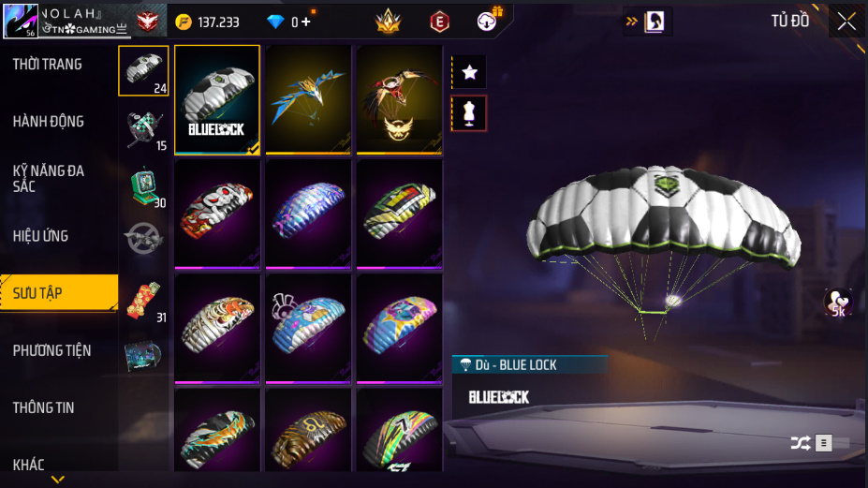Toggle the list view switch
This screenshot has width=868, height=488.
coord(832,443)
